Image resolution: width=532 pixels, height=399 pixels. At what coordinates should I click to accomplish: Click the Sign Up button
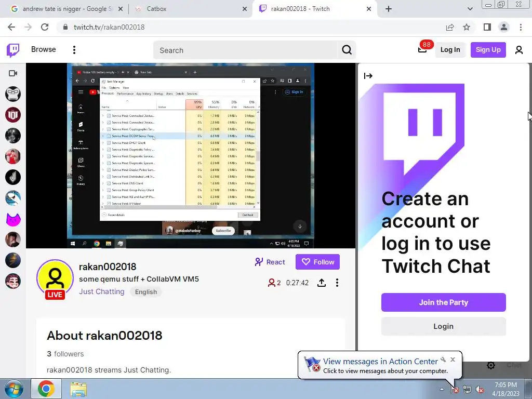tap(488, 50)
